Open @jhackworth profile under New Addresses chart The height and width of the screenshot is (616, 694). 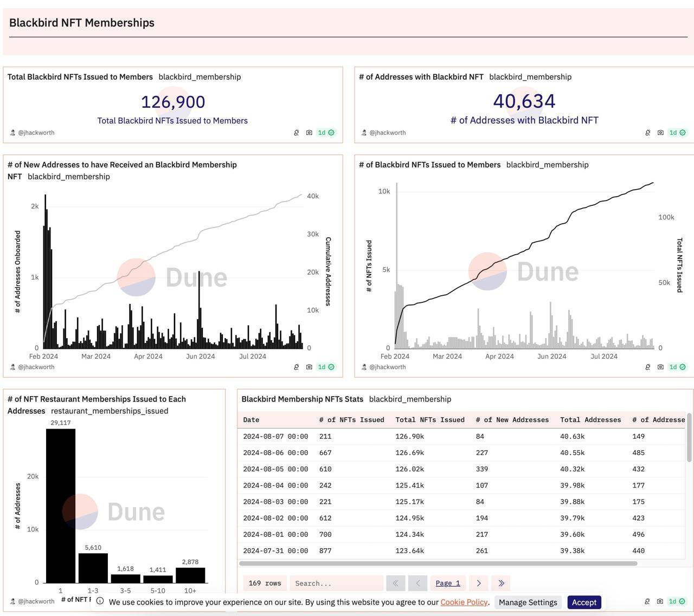pos(36,367)
